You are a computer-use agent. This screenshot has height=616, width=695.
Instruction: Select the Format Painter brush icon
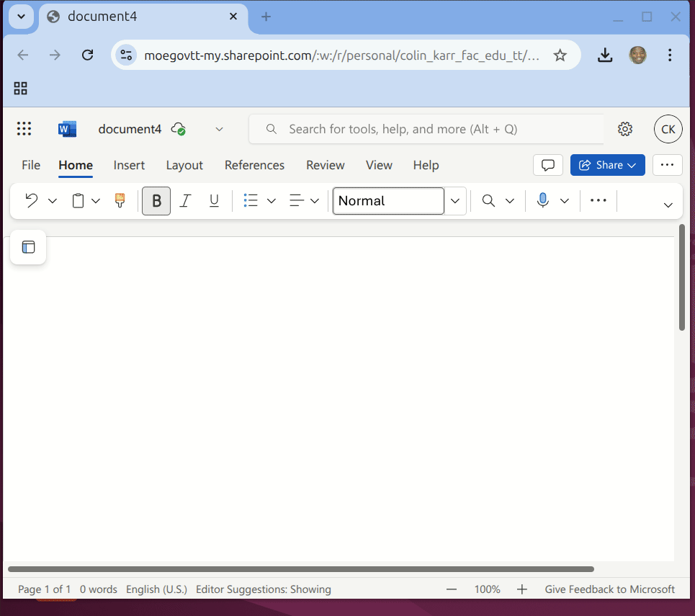point(120,201)
